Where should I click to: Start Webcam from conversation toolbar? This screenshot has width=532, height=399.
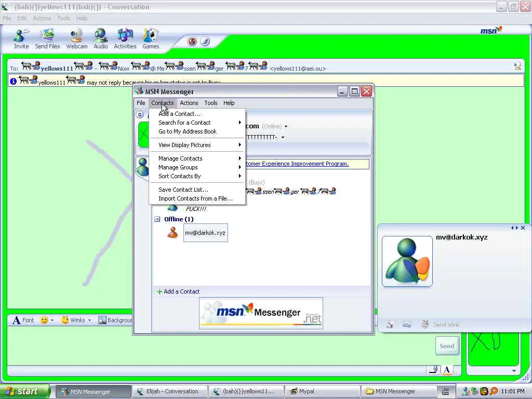pos(77,39)
